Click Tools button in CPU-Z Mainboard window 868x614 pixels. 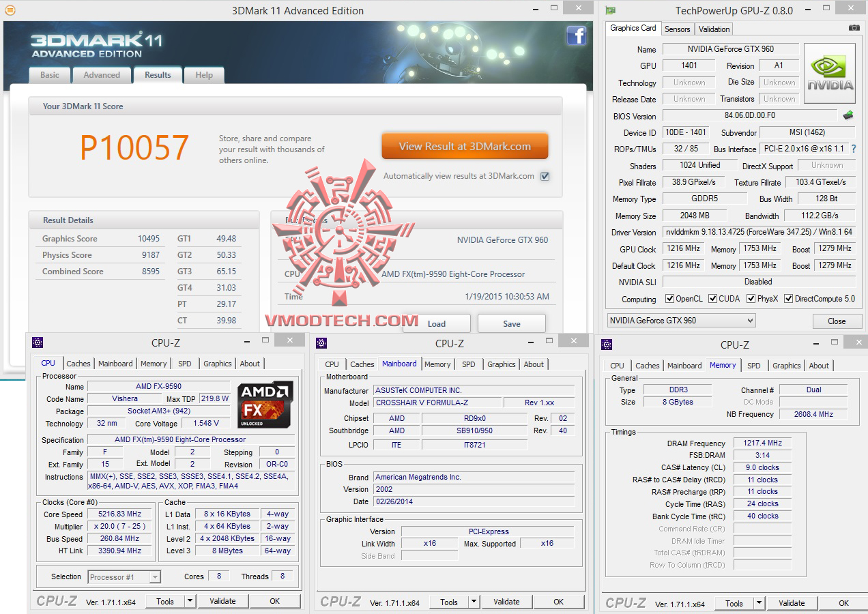[x=449, y=602]
